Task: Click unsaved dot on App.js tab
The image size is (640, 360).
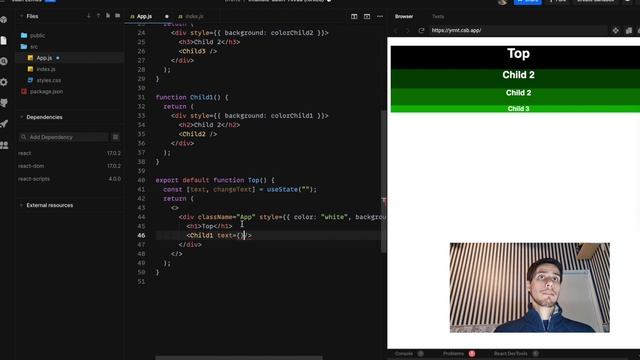Action: click(x=167, y=16)
